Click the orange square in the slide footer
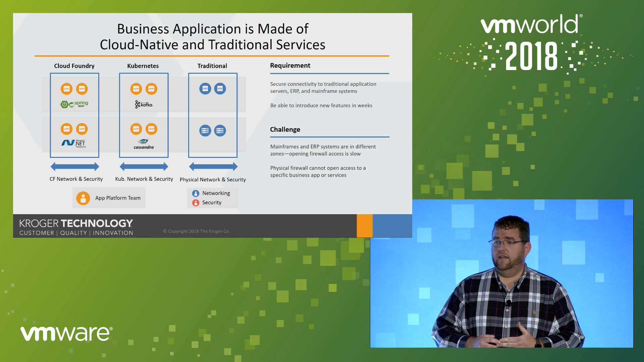Image resolution: width=644 pixels, height=362 pixels. tap(365, 226)
